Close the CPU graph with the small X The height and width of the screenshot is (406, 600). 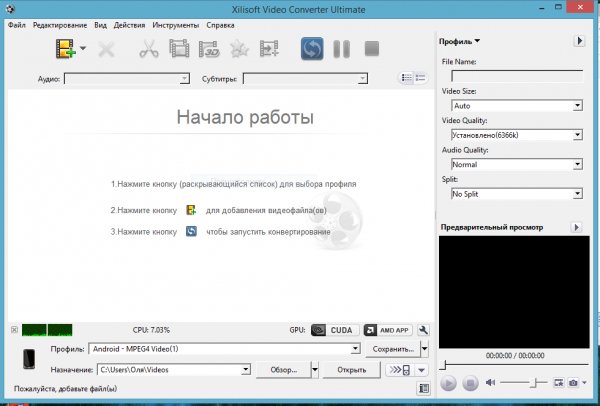[14, 330]
